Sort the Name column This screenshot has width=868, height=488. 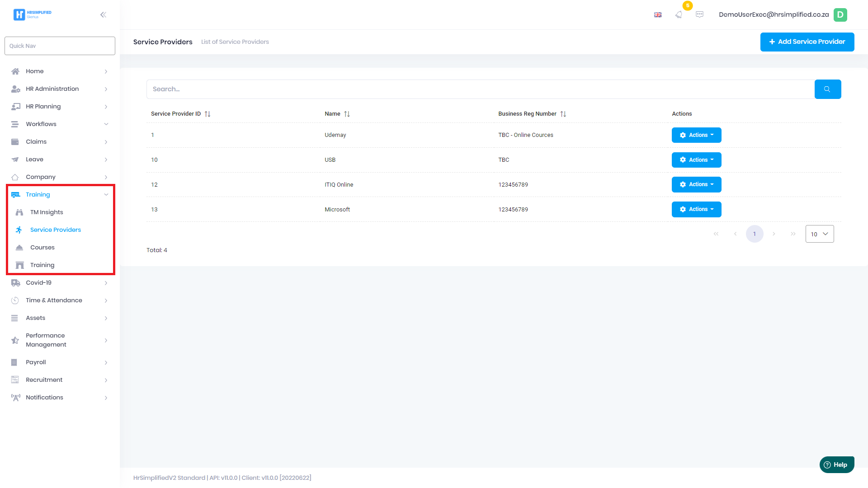coord(347,114)
